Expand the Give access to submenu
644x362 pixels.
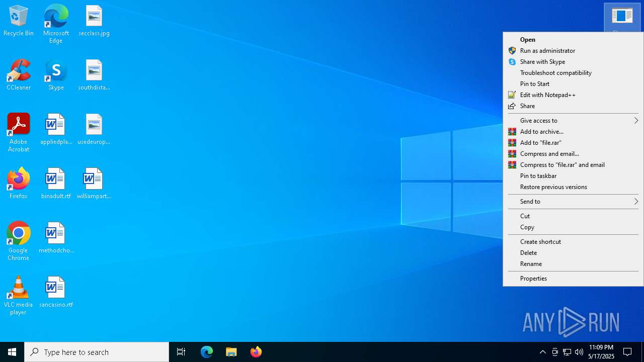tap(573, 121)
